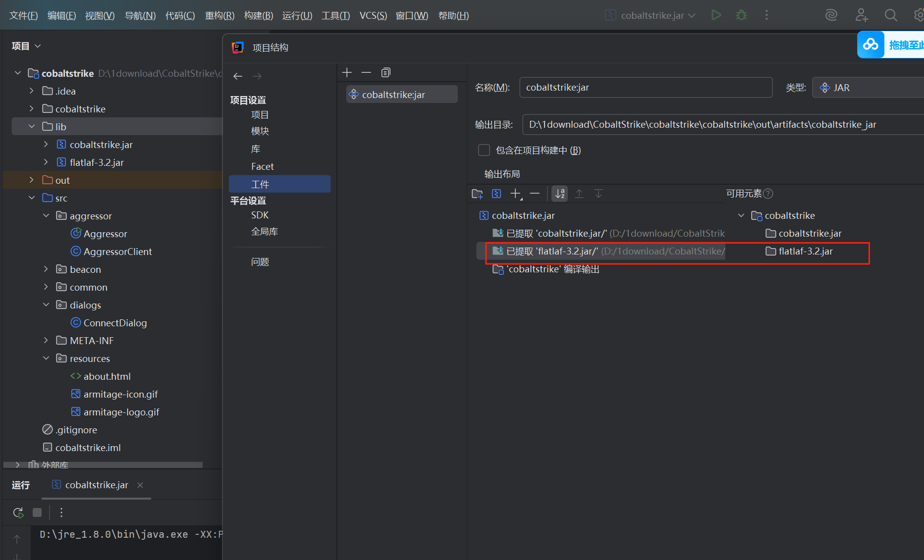Screen dimensions: 924x560
Task: Expand the beacon package
Action: [x=46, y=269]
